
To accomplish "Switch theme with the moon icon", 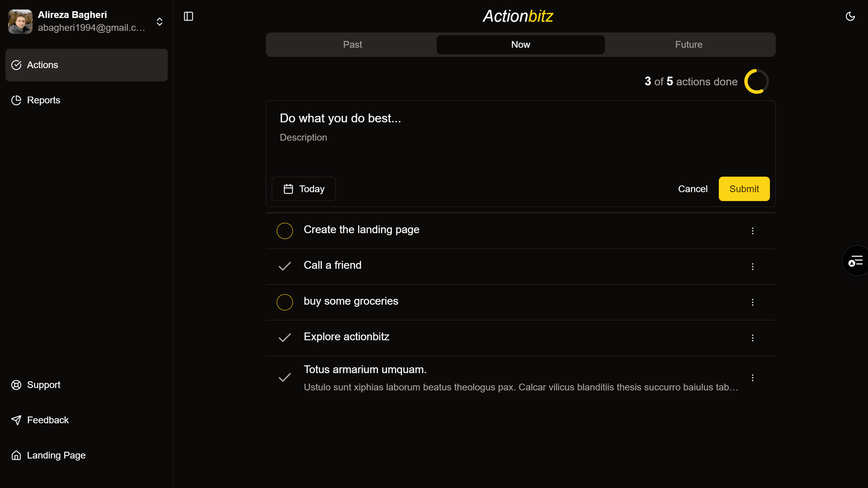I will click(x=850, y=16).
